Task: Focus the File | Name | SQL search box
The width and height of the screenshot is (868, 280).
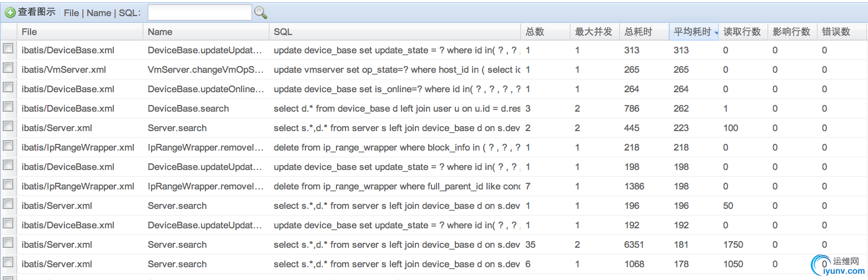Action: [199, 12]
